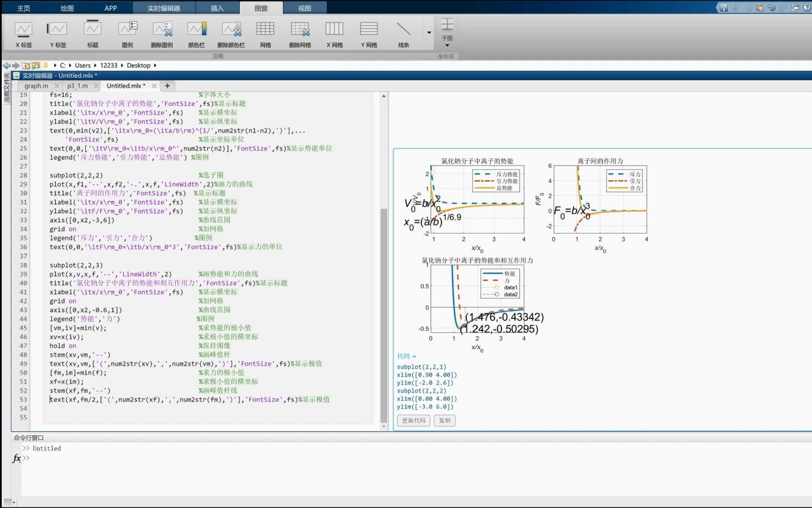
Task: Click the Paste icon in quick access toolbar
Action: [759, 7]
